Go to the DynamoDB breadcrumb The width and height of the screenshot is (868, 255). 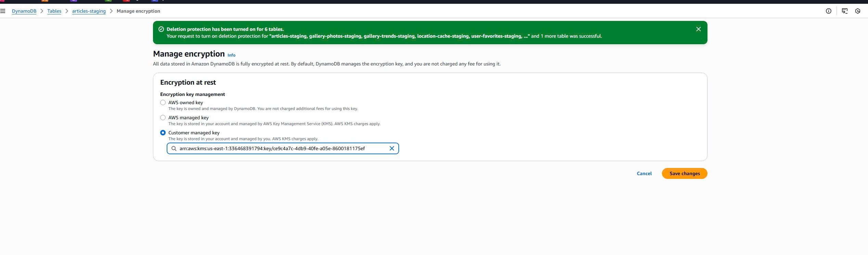pyautogui.click(x=24, y=11)
